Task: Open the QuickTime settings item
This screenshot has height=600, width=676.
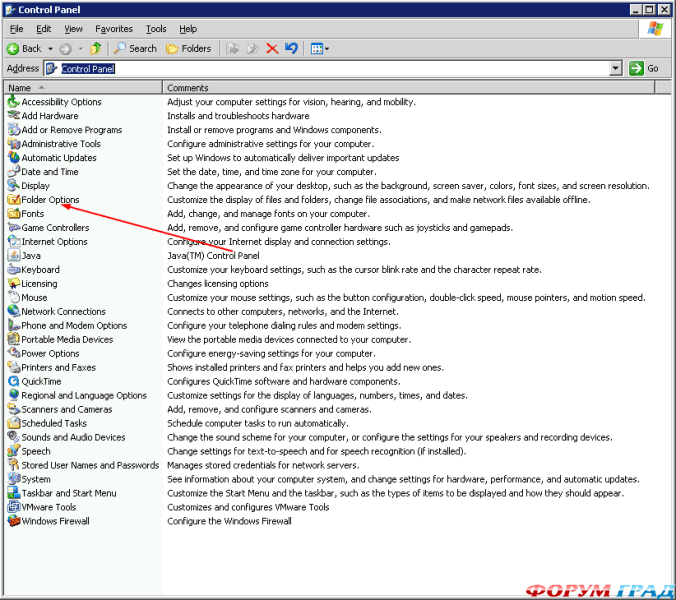Action: click(42, 381)
